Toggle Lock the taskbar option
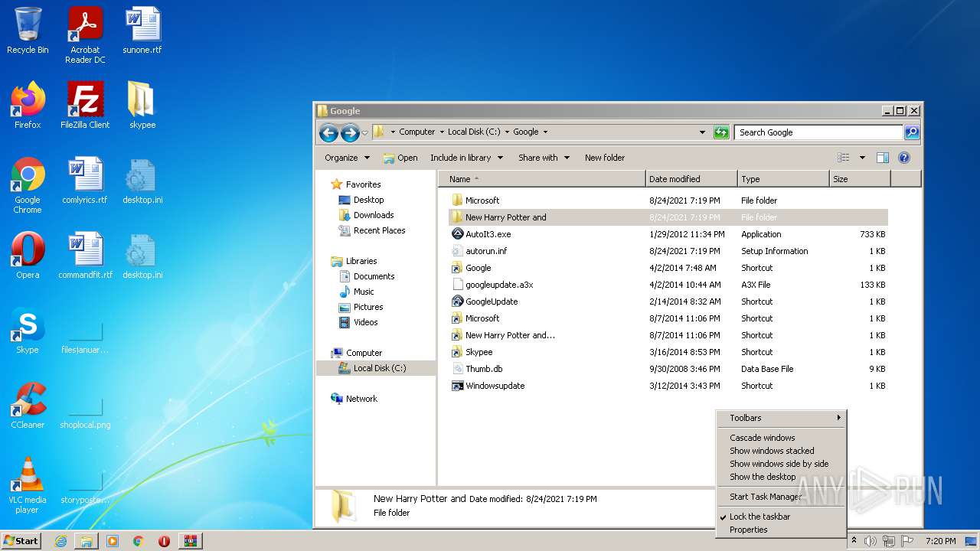980x551 pixels. pyautogui.click(x=781, y=517)
